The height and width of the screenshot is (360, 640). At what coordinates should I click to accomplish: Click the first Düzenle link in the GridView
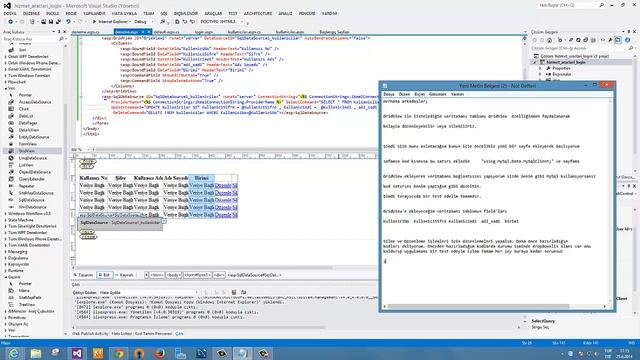click(x=223, y=185)
